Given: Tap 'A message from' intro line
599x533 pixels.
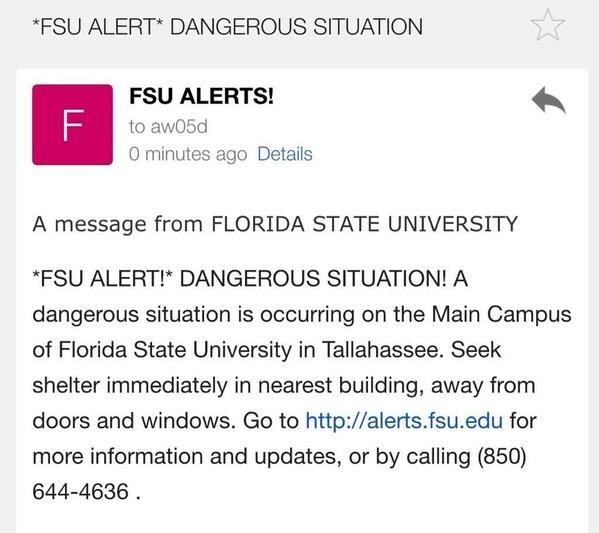Looking at the screenshot, I should [118, 224].
